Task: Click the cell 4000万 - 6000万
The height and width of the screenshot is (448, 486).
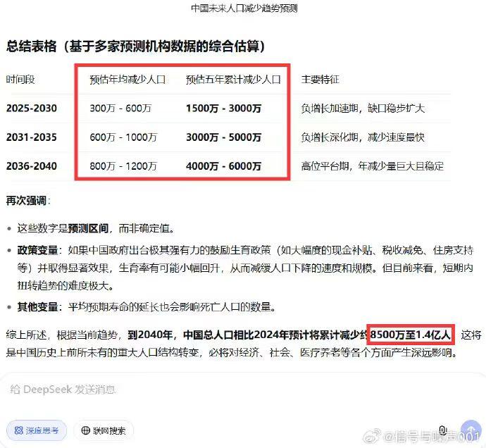Action: pos(223,166)
